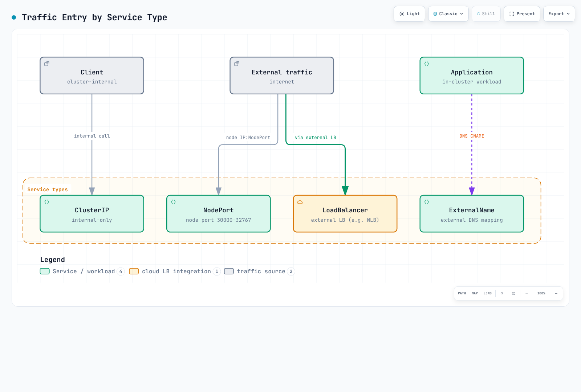Click the code icon on ClusterIP node
The height and width of the screenshot is (392, 581).
[x=47, y=202]
